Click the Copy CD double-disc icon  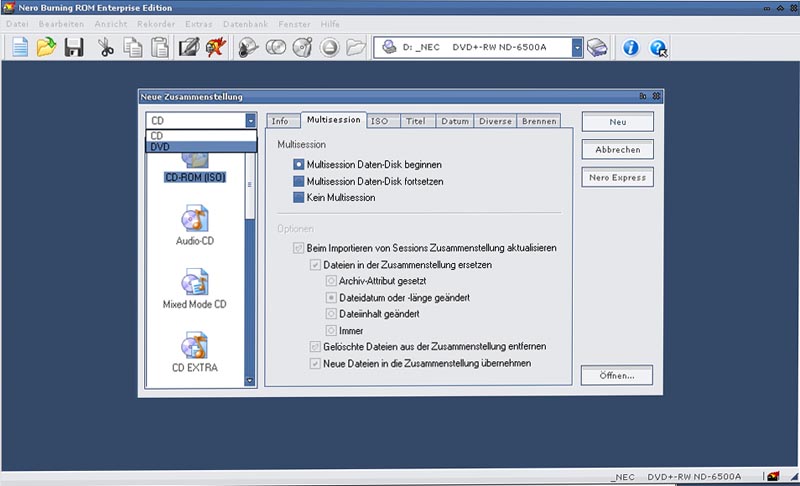tap(276, 47)
